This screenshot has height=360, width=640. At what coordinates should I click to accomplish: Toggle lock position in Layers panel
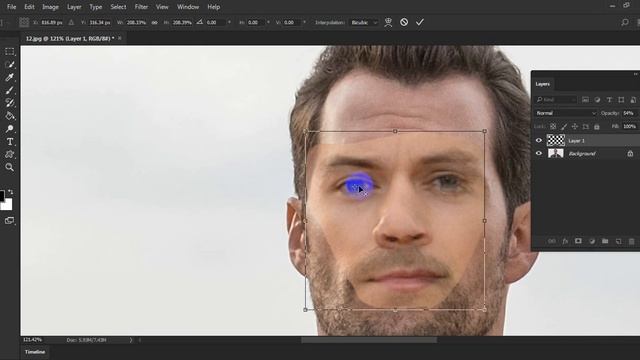575,127
